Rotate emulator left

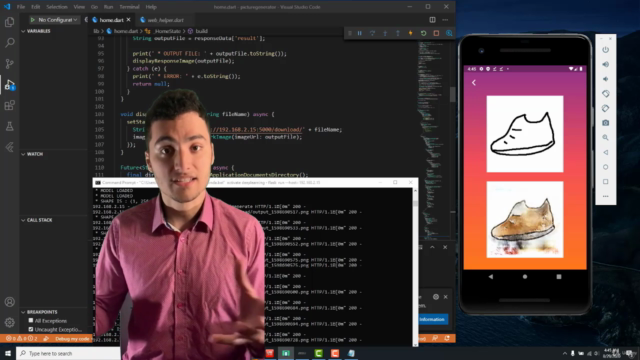(606, 94)
